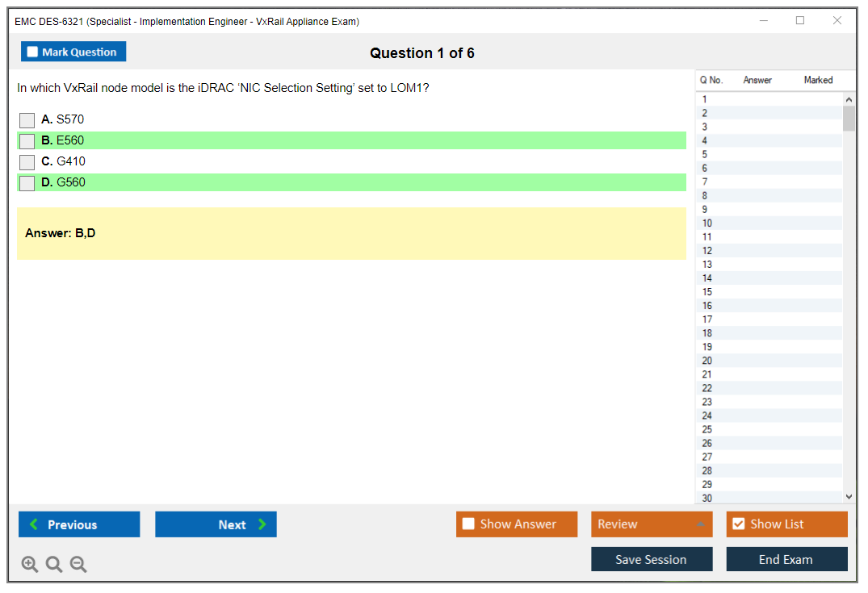Click the reset zoom magnifier icon

point(54,565)
